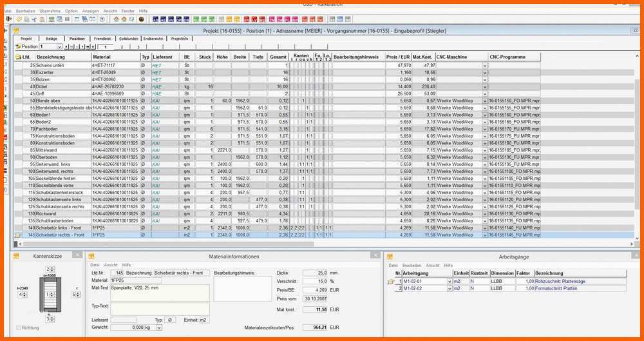The height and width of the screenshot is (341, 644).
Task: Click the icon left of Position label
Action: (18, 46)
